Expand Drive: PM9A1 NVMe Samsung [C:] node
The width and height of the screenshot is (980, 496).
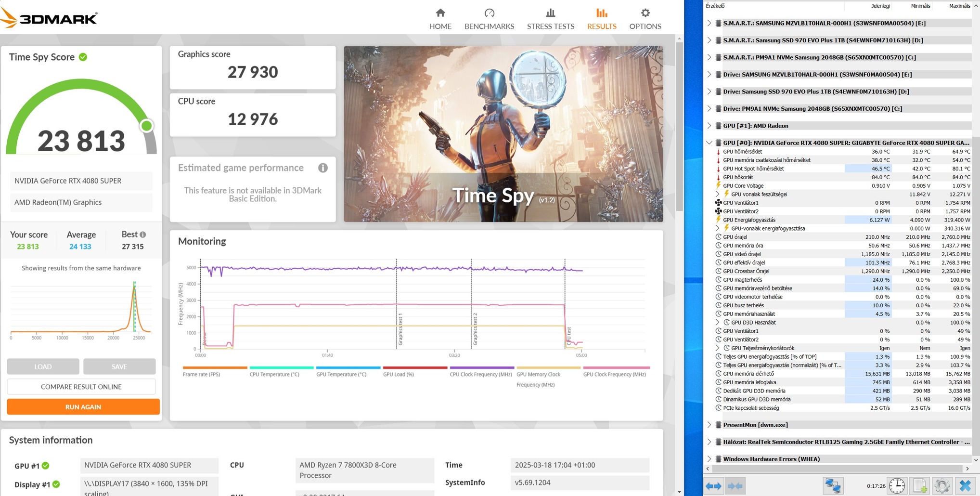tap(709, 109)
